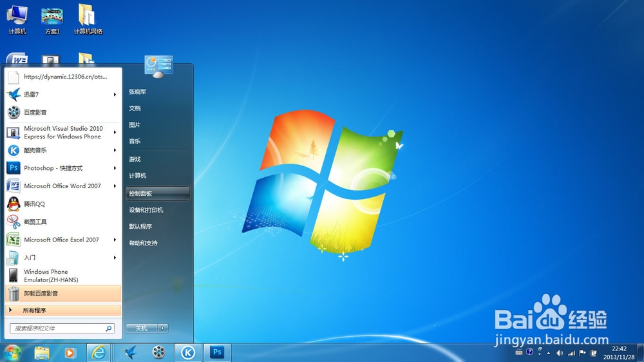Expand Photoshop jump list arrow
644x362 pixels.
pyautogui.click(x=115, y=168)
